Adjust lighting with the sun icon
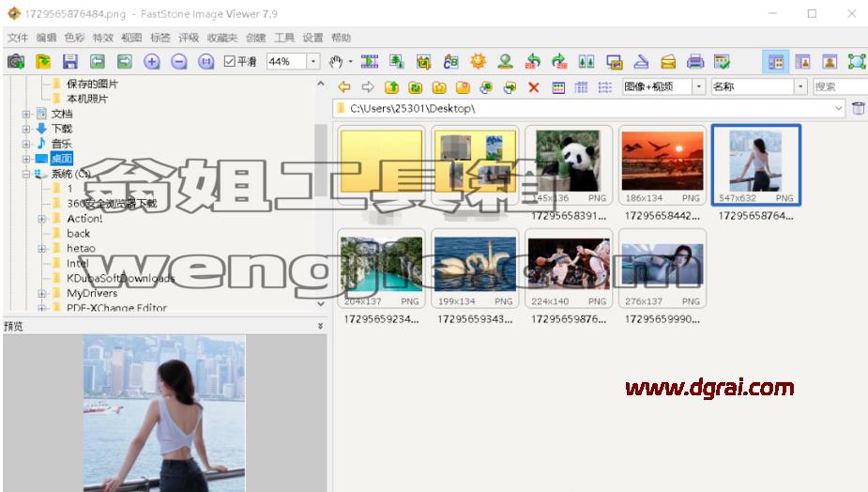The height and width of the screenshot is (492, 868). click(x=479, y=61)
